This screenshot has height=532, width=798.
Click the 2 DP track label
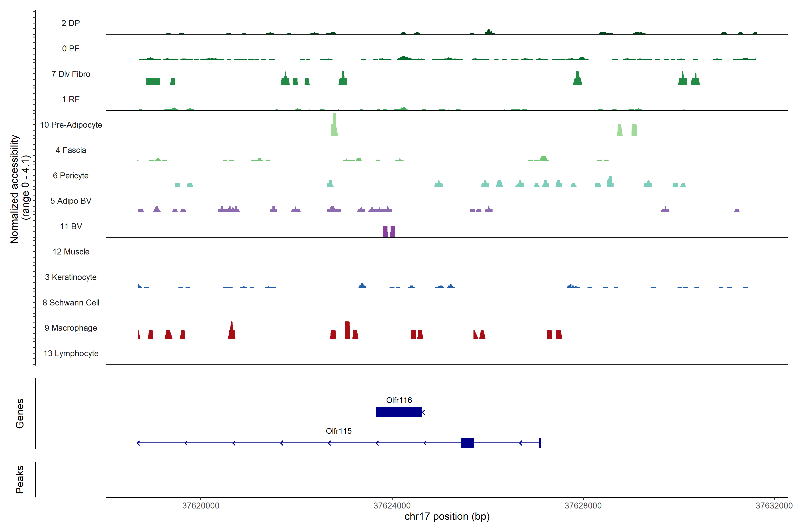tap(71, 23)
